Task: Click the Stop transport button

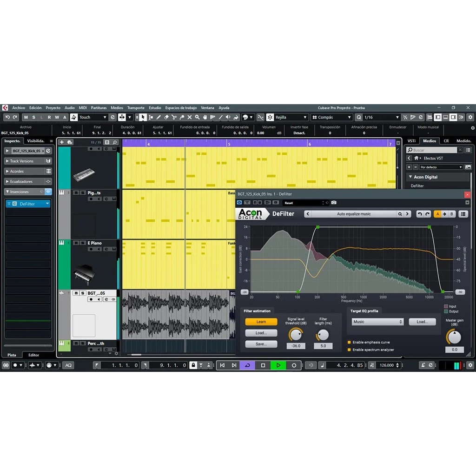Action: pyautogui.click(x=263, y=365)
